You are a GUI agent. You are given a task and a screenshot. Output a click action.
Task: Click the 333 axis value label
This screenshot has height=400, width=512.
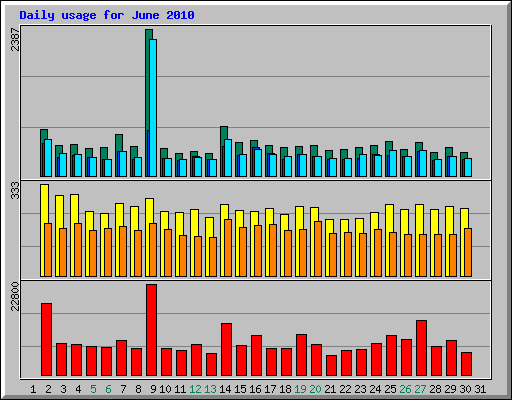tap(15, 190)
